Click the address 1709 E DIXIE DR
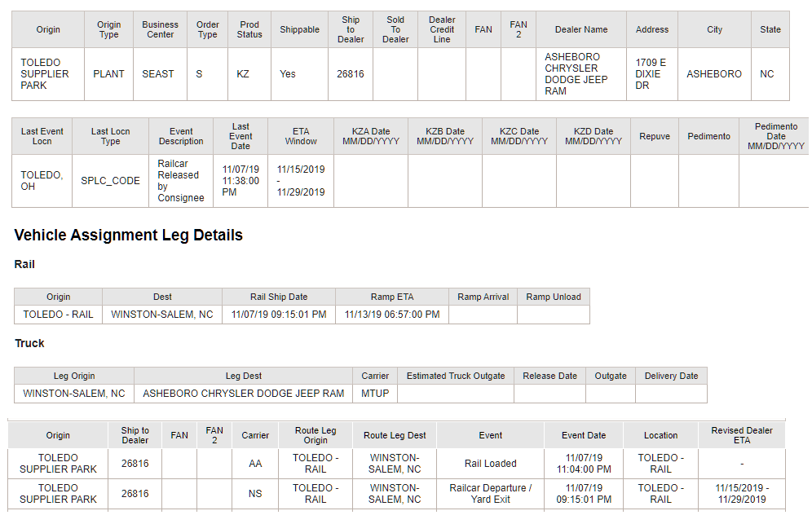This screenshot has width=812, height=524. 651,74
